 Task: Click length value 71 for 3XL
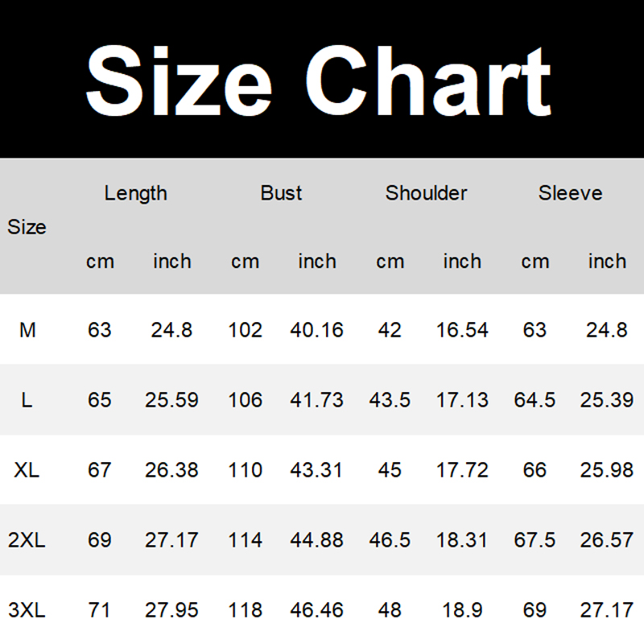click(x=100, y=609)
